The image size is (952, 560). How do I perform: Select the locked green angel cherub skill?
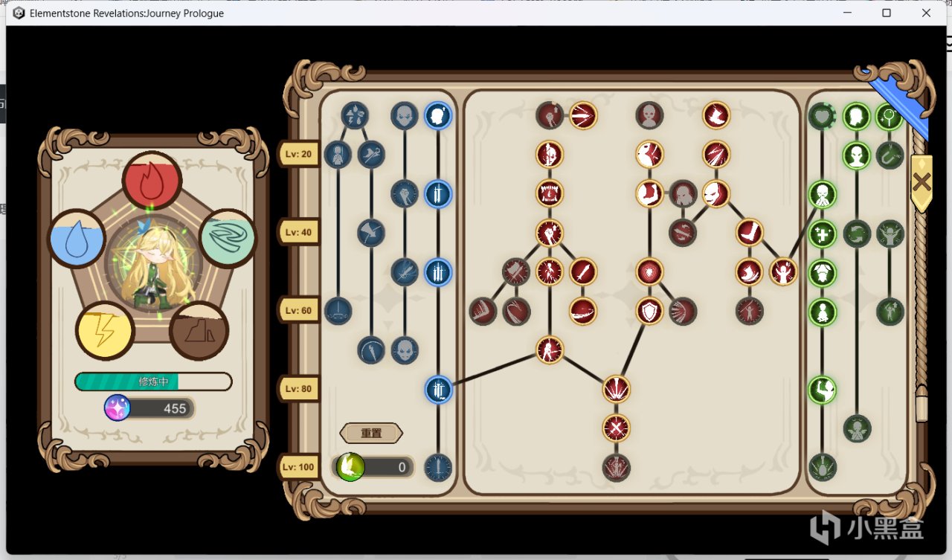tap(857, 428)
